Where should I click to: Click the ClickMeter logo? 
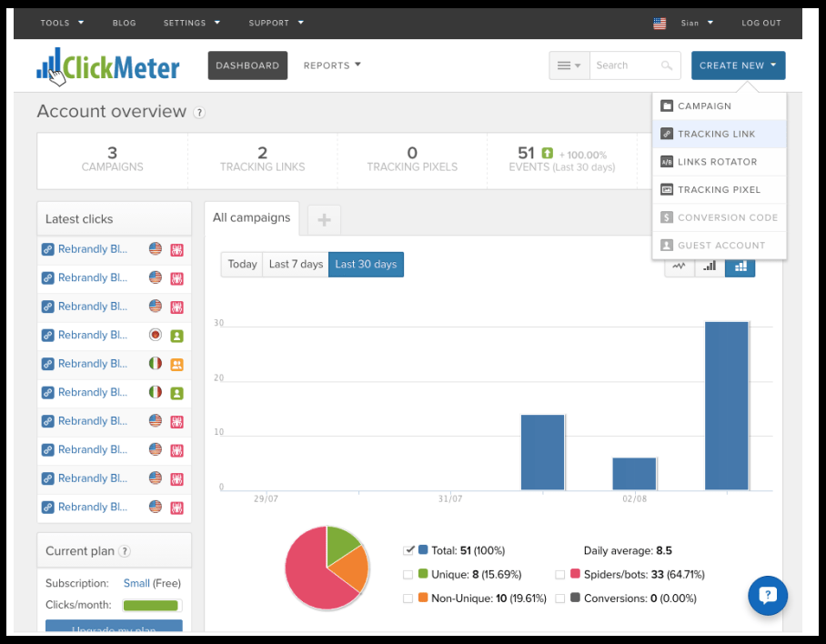108,65
